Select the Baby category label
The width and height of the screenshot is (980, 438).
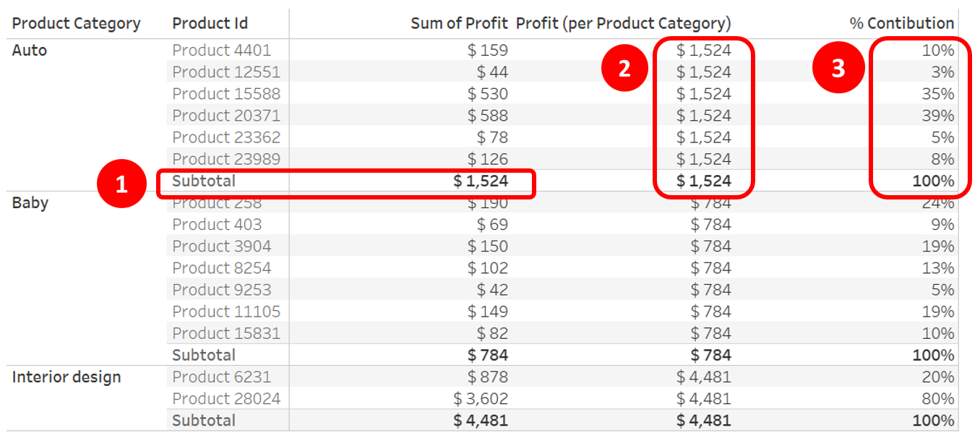pyautogui.click(x=30, y=203)
